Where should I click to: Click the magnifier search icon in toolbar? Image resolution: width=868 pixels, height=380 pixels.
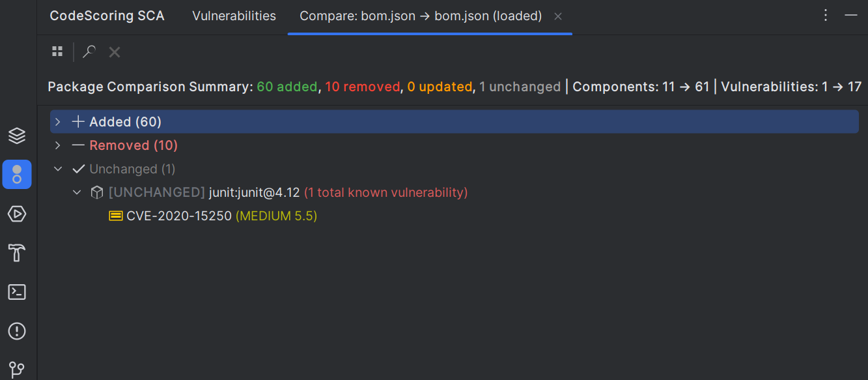pos(89,51)
